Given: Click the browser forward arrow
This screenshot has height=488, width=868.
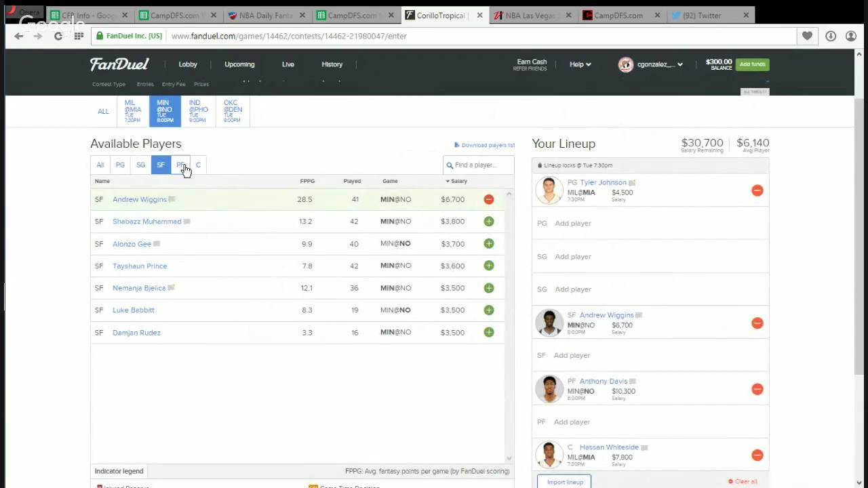Looking at the screenshot, I should (x=38, y=36).
